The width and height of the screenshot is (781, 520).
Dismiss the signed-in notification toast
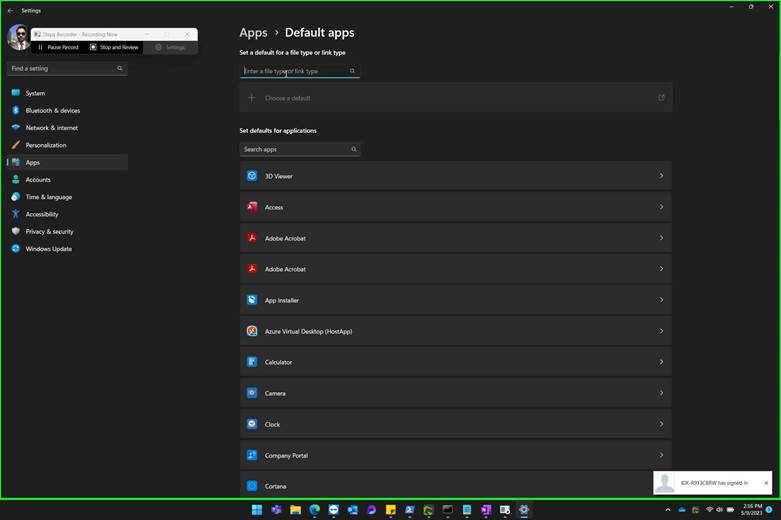point(766,483)
